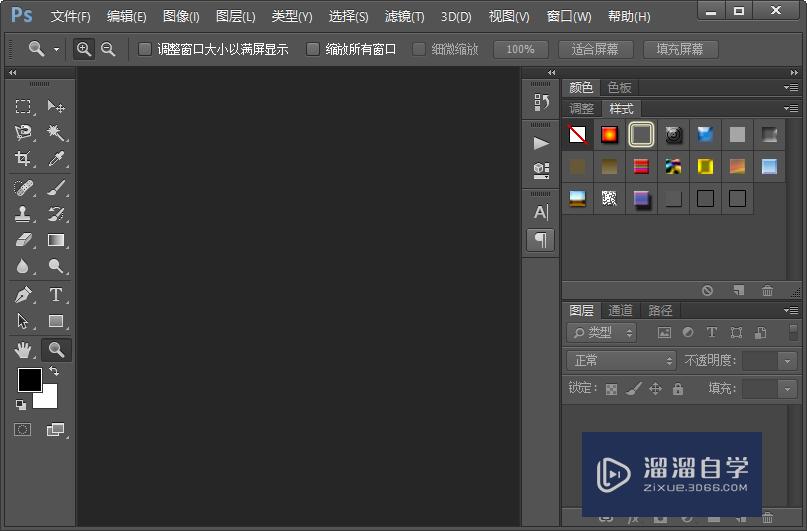The width and height of the screenshot is (807, 531).
Task: Select the Blur tool
Action: pyautogui.click(x=23, y=266)
